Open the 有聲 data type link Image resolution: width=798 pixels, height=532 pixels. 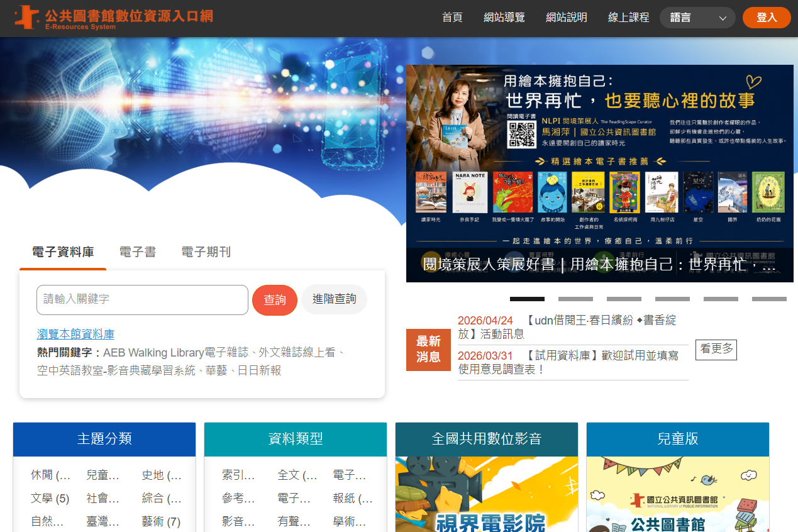point(294,522)
